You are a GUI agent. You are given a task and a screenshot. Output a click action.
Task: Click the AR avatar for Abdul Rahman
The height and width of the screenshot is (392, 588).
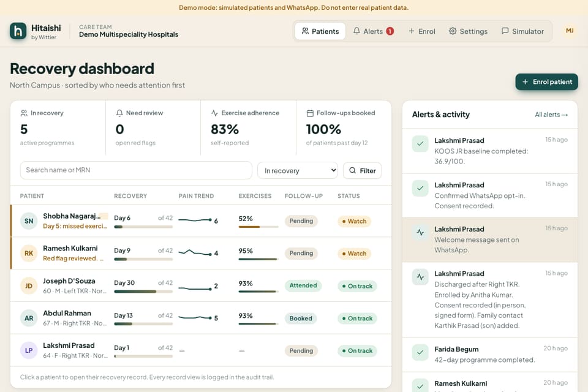29,318
